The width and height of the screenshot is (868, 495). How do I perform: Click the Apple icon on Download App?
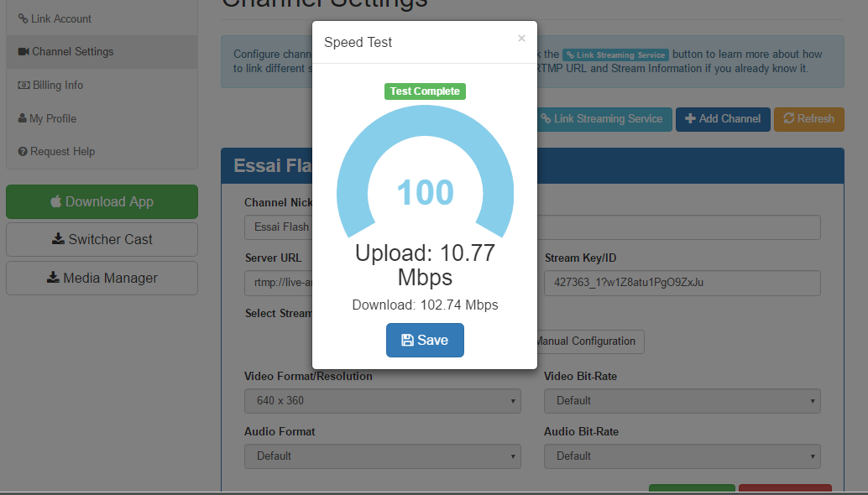point(56,201)
